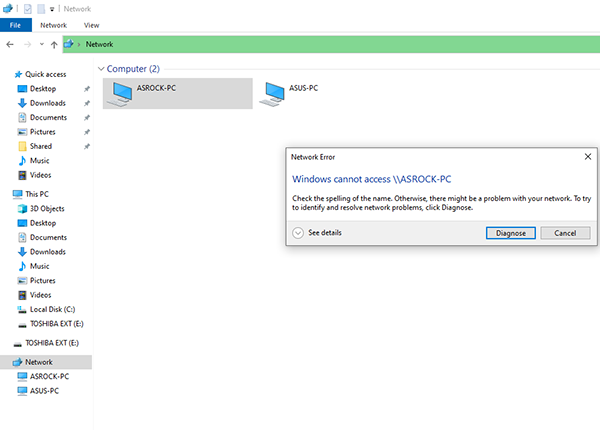Click the Cancel button in error dialog
This screenshot has width=600, height=430.
click(565, 233)
